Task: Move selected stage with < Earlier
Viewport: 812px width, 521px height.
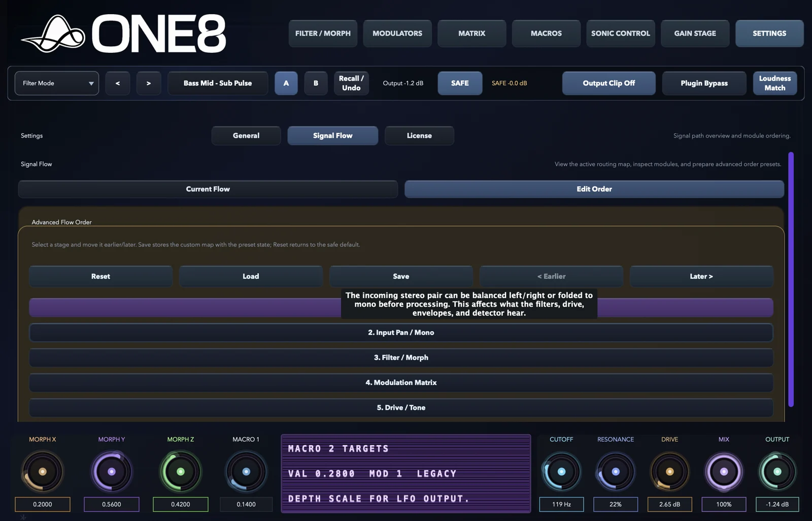Action: 551,276
